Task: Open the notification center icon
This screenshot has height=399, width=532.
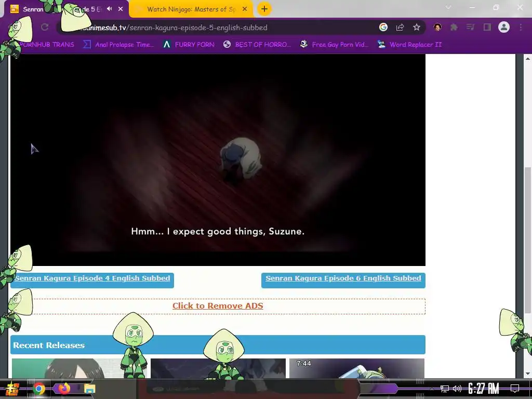Action: [x=515, y=389]
